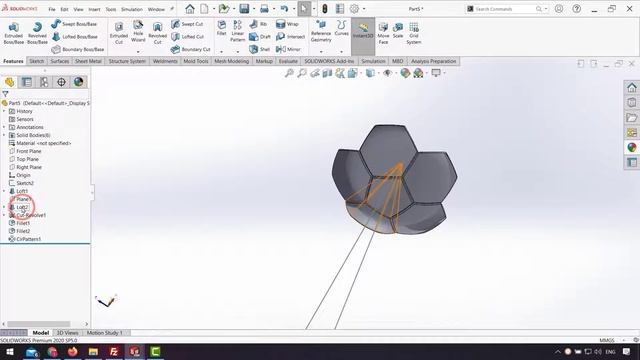The height and width of the screenshot is (360, 640).
Task: Select the Draft tool
Action: (x=260, y=37)
